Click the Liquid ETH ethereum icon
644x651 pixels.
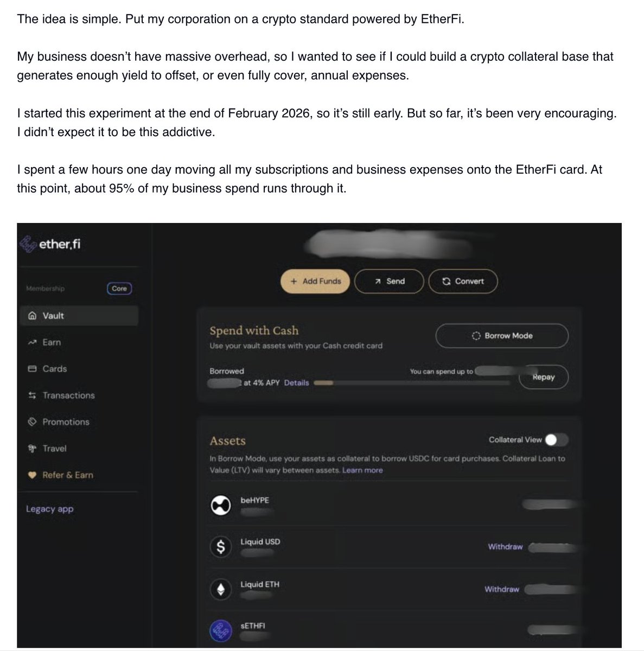(x=221, y=589)
